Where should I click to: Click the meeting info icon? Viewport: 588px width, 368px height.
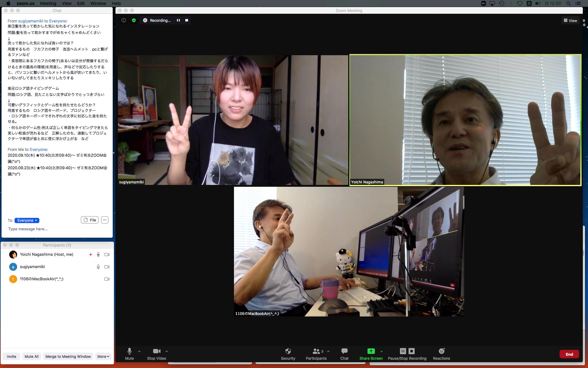tap(124, 20)
